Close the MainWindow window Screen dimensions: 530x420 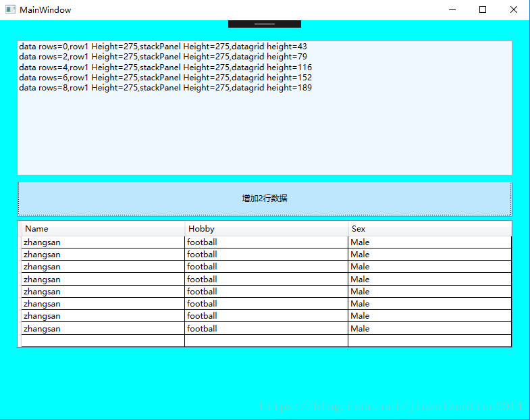(x=513, y=10)
